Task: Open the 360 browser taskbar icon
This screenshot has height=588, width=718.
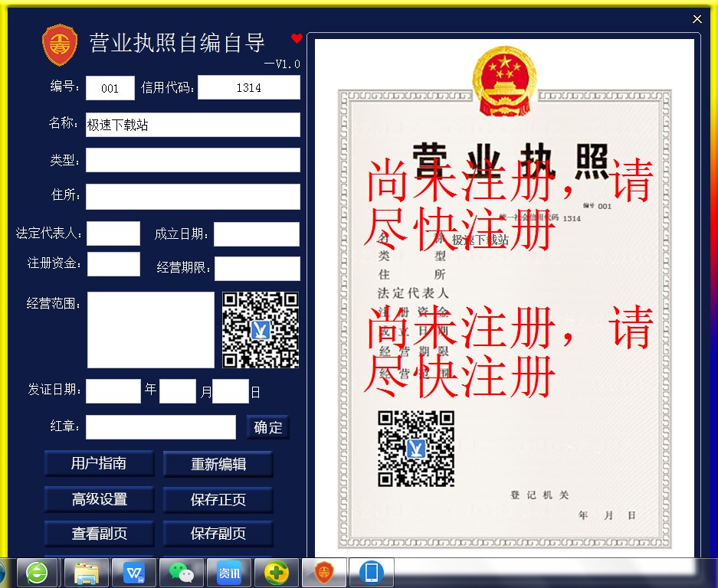Action: pyautogui.click(x=37, y=573)
